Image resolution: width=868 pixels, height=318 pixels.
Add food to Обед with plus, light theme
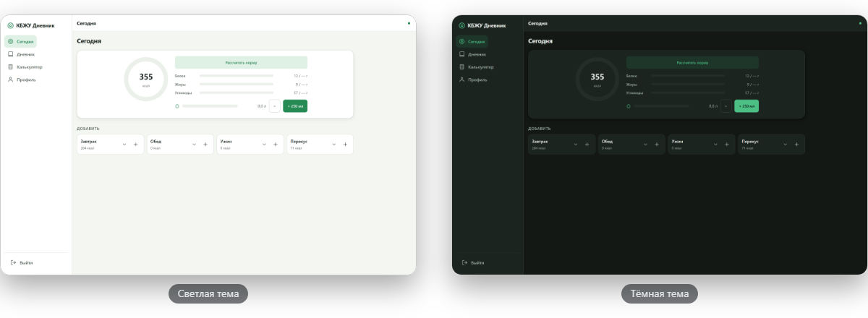[x=205, y=144]
